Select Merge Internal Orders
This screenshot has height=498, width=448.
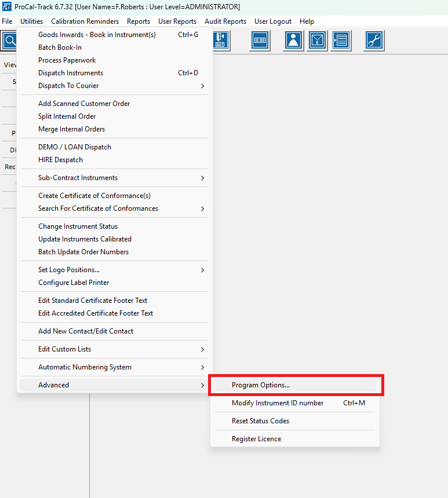(115, 129)
